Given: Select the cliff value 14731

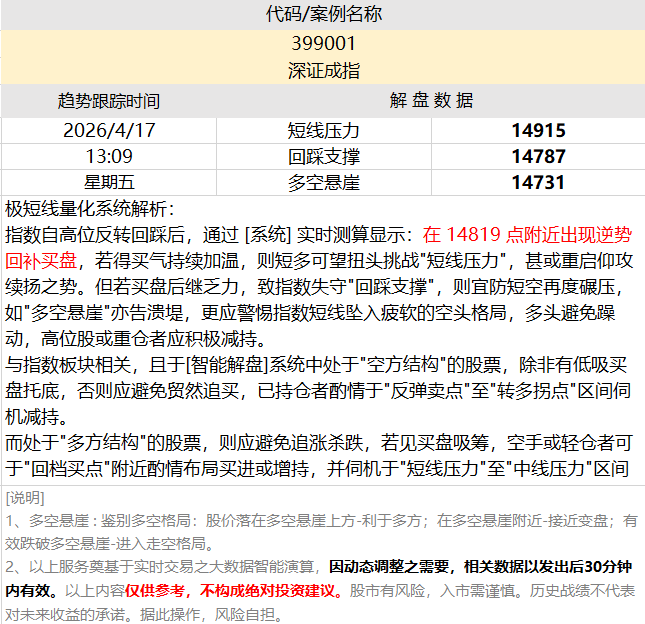Looking at the screenshot, I should point(538,183).
